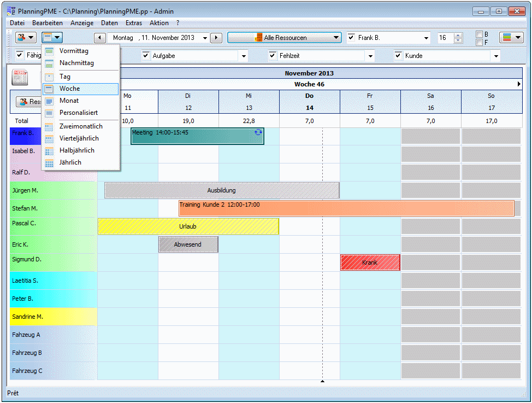Click the November 2013 month header
This screenshot has width=532, height=403.
click(310, 73)
